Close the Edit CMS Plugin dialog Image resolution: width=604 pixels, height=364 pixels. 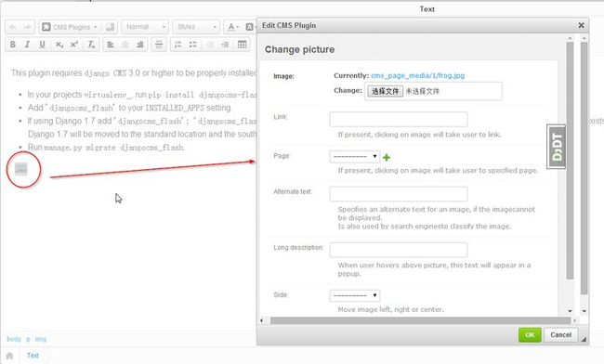[581, 25]
